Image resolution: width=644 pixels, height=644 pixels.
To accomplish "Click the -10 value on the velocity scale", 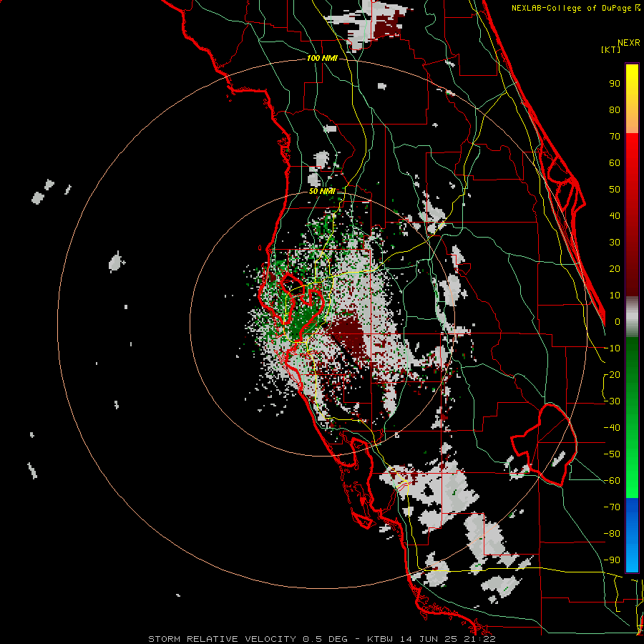I will pyautogui.click(x=612, y=348).
